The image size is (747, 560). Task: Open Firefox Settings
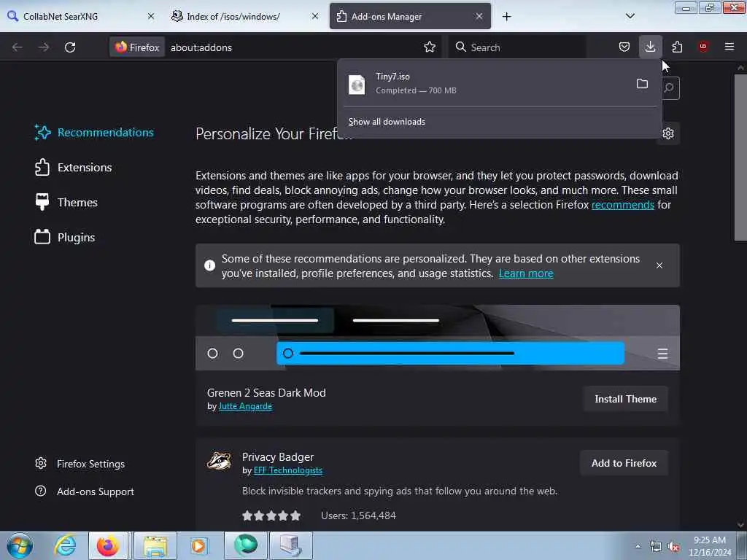pyautogui.click(x=80, y=464)
